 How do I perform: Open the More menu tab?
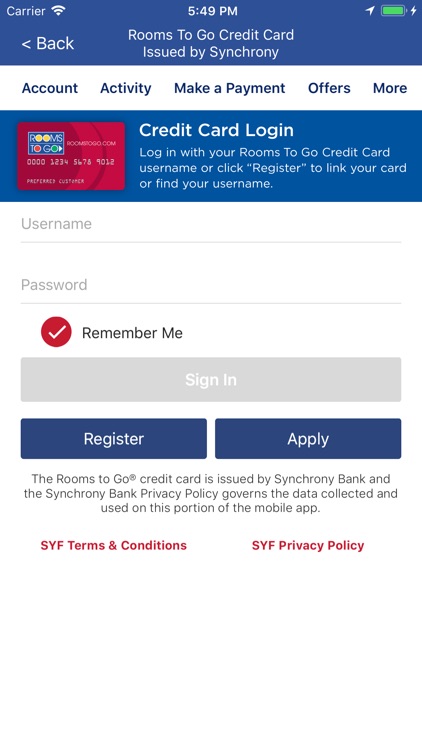[x=390, y=88]
